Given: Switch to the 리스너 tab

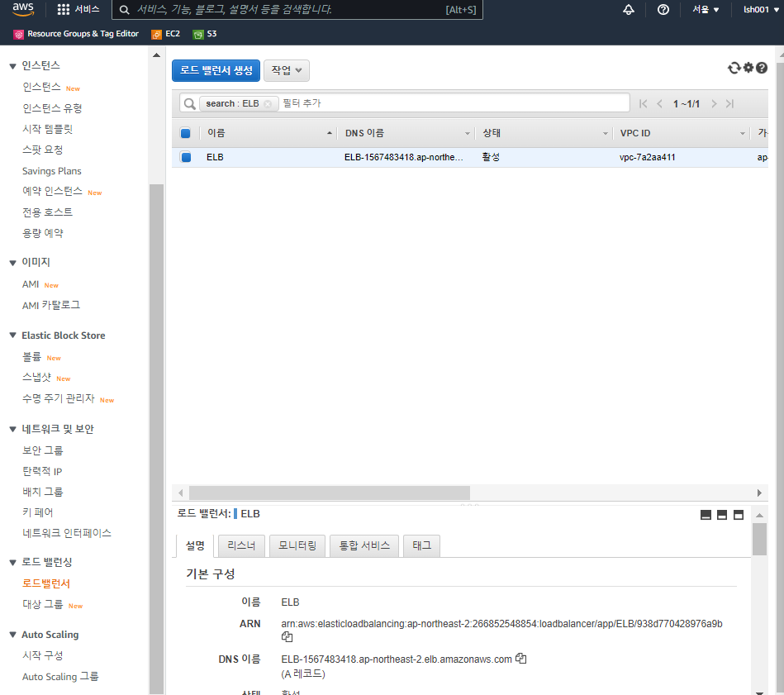Looking at the screenshot, I should (x=241, y=545).
